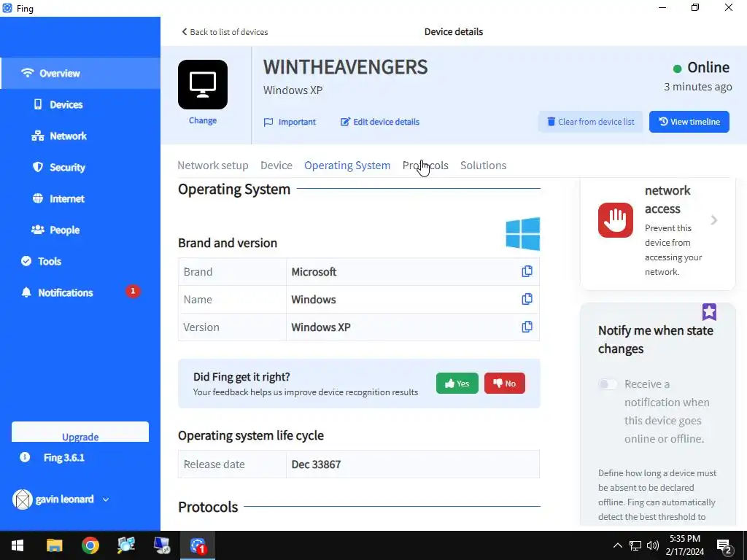
Task: Switch to the Solutions tab
Action: pyautogui.click(x=483, y=166)
